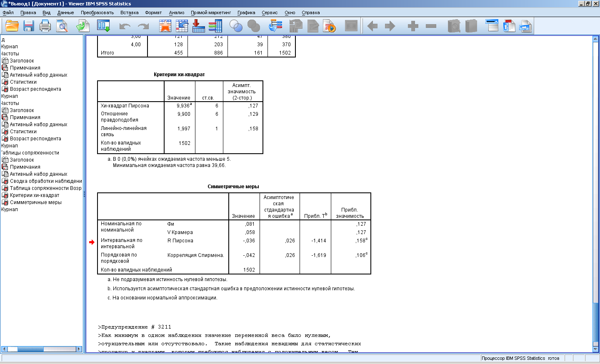Open the Анализ menu
Screen dimensions: 600x364
pyautogui.click(x=177, y=12)
